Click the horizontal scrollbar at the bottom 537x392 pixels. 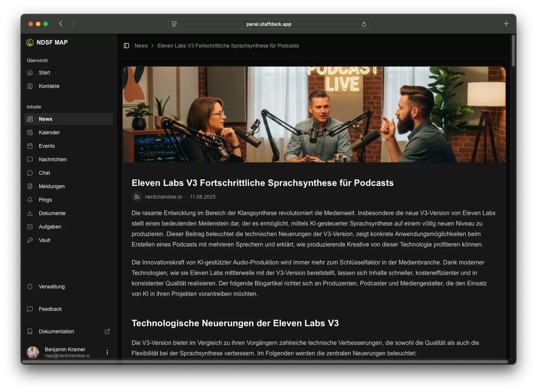pyautogui.click(x=265, y=362)
